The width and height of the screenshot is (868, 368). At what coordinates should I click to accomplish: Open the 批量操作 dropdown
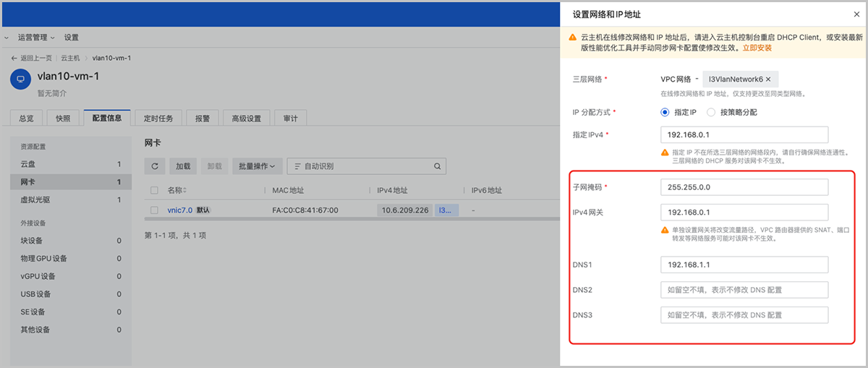(257, 166)
